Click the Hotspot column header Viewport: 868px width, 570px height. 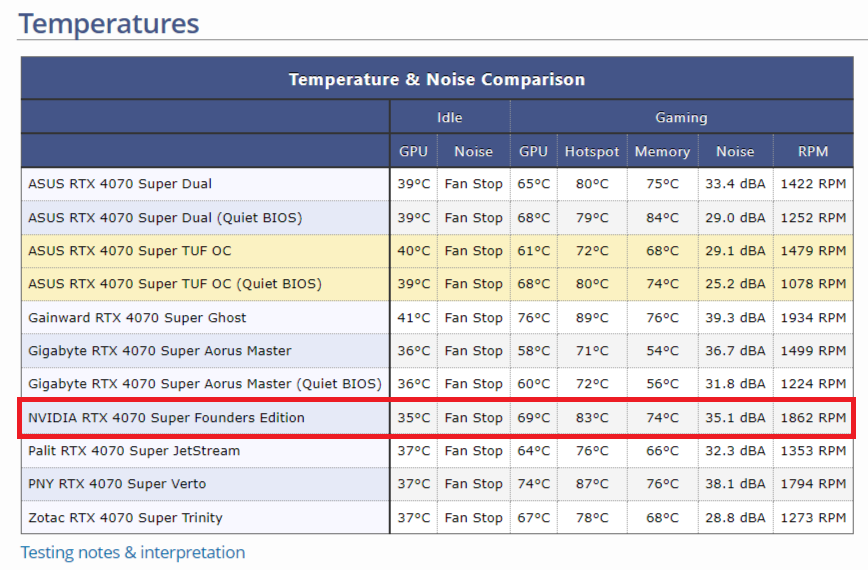(593, 151)
